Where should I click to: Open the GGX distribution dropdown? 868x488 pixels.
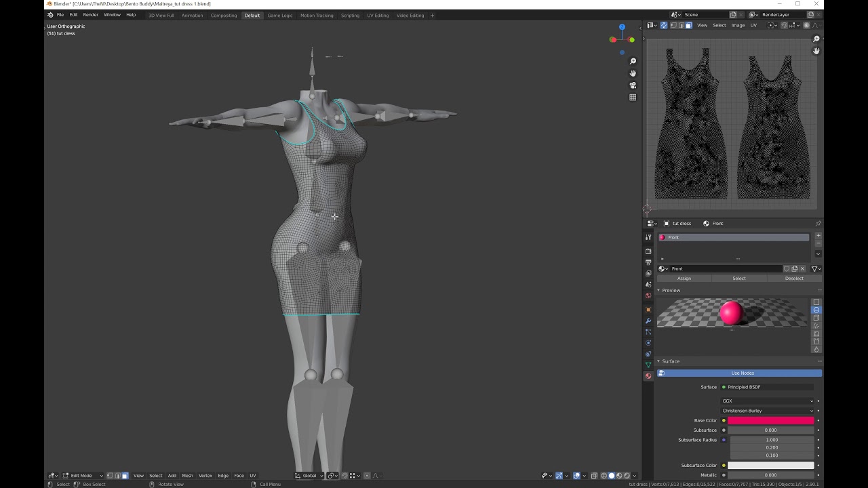click(x=768, y=401)
